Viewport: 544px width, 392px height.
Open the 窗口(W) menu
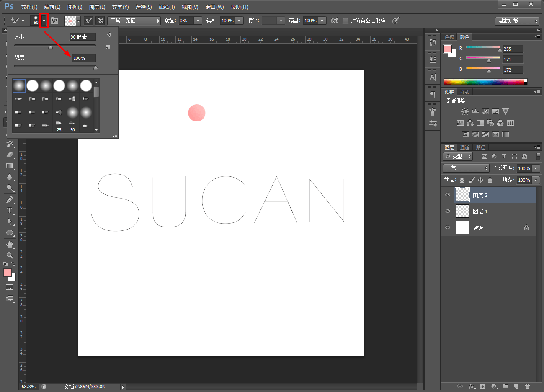pyautogui.click(x=215, y=7)
